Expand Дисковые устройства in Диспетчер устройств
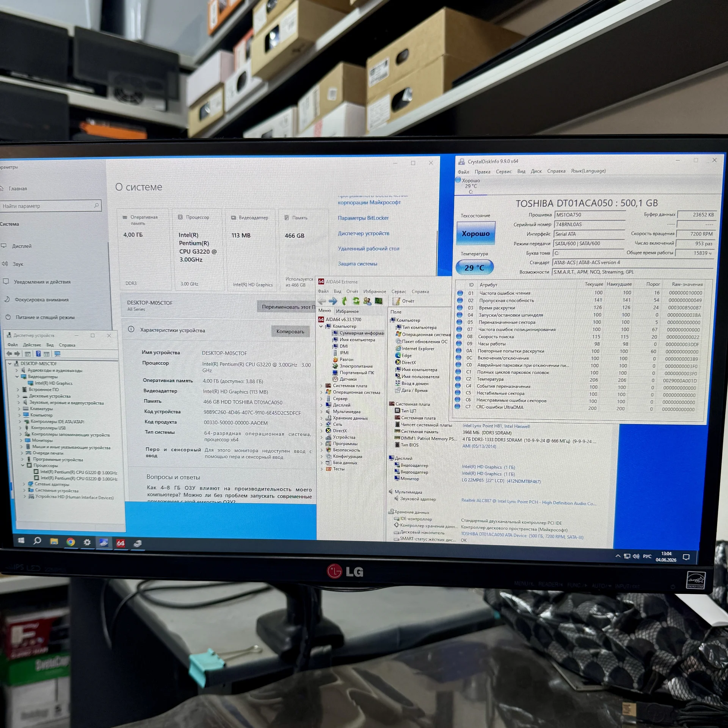 click(x=18, y=396)
